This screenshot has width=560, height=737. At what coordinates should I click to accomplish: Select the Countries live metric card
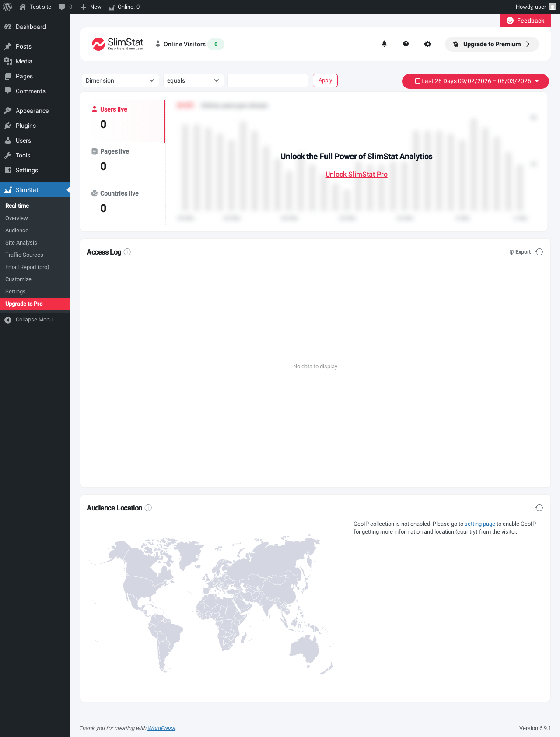[126, 205]
